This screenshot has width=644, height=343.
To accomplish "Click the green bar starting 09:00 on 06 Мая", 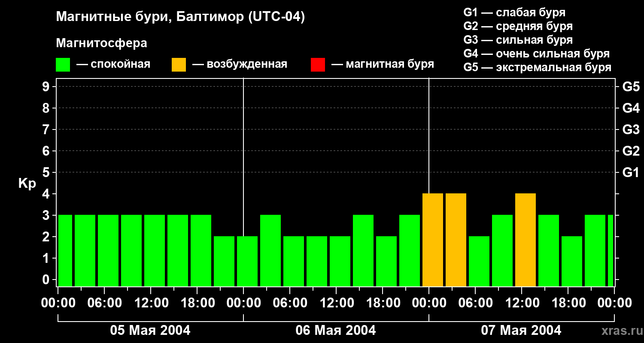I will (317, 262).
